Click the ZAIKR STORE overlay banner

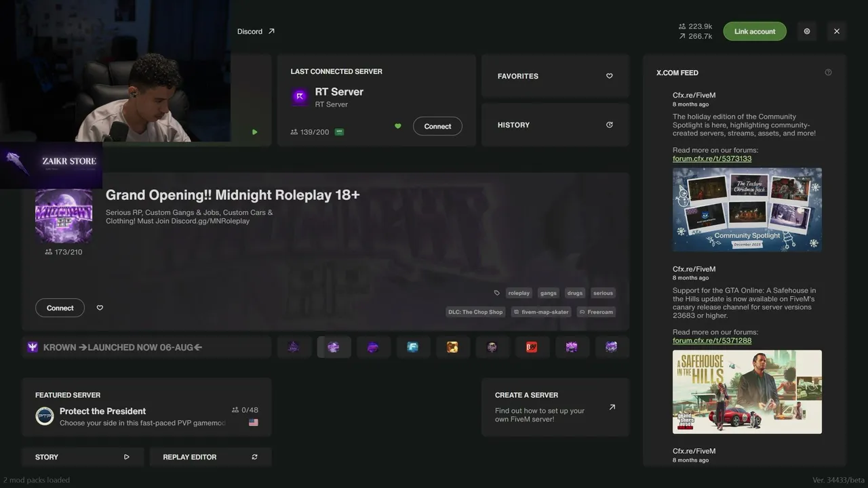coord(51,165)
